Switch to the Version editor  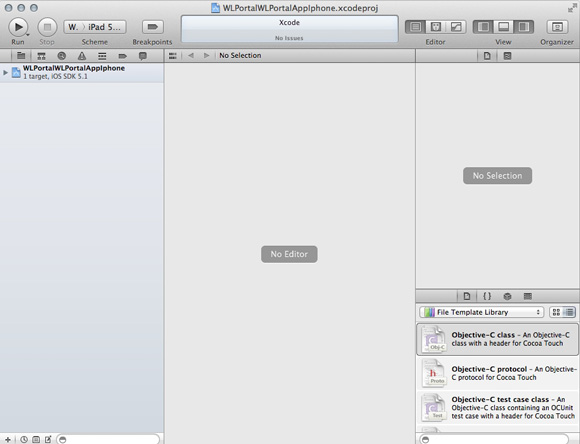456,27
